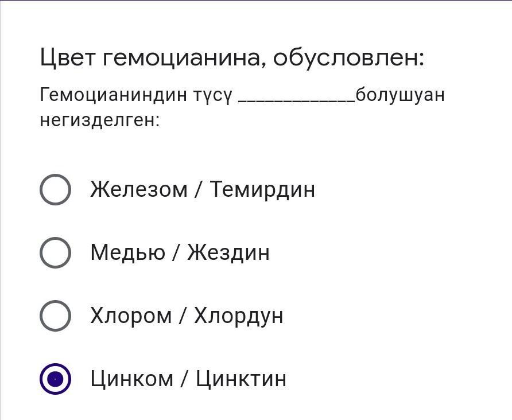Image resolution: width=512 pixels, height=420 pixels.
Task: Select the Железом / Темирдин radio button
Action: 55,189
